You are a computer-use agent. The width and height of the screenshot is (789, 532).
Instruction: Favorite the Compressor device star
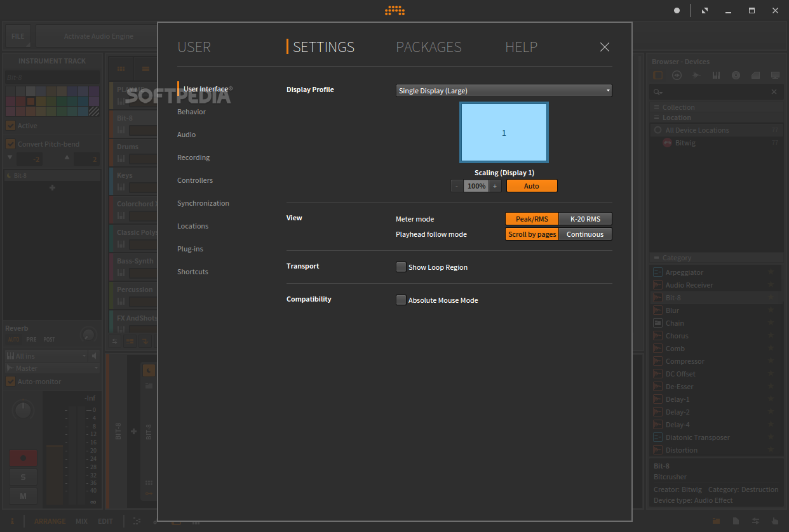(x=771, y=361)
